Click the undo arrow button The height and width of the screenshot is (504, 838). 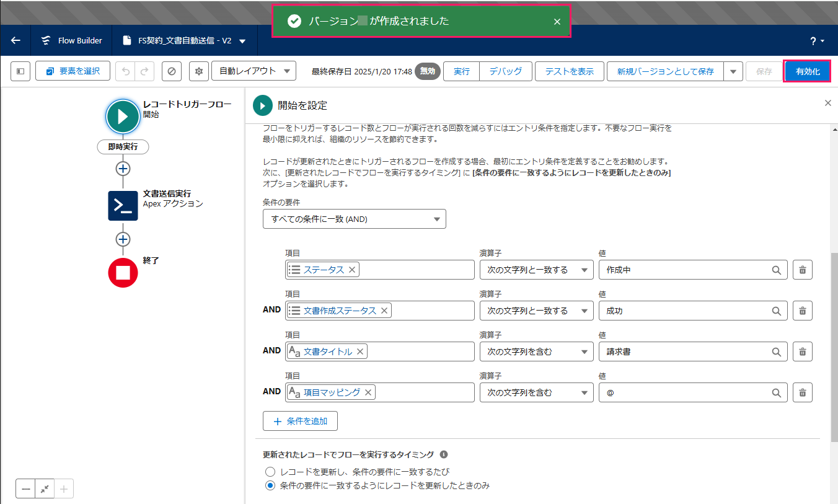[x=126, y=71]
